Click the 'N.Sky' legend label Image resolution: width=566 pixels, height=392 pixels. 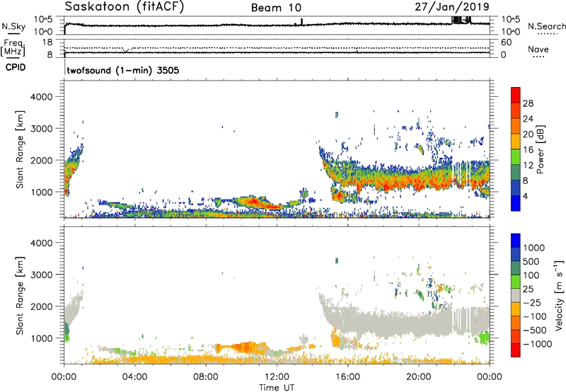click(x=13, y=26)
